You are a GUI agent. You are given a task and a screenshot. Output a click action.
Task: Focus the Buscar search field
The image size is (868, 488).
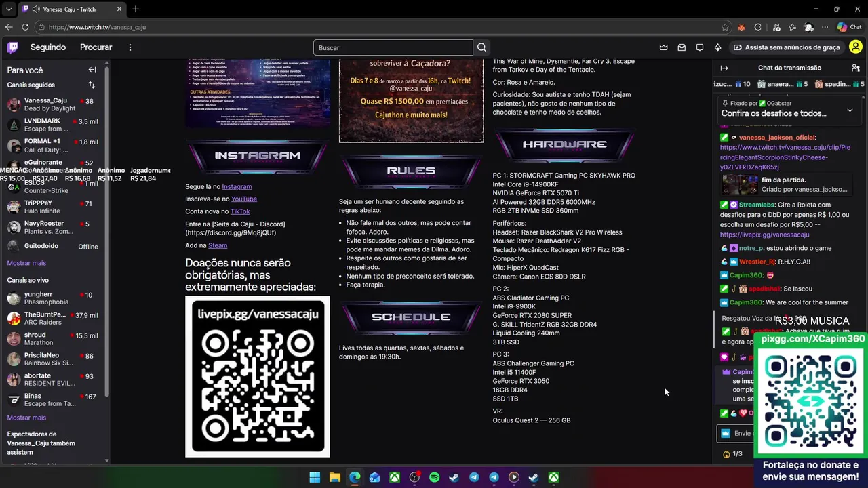point(393,47)
